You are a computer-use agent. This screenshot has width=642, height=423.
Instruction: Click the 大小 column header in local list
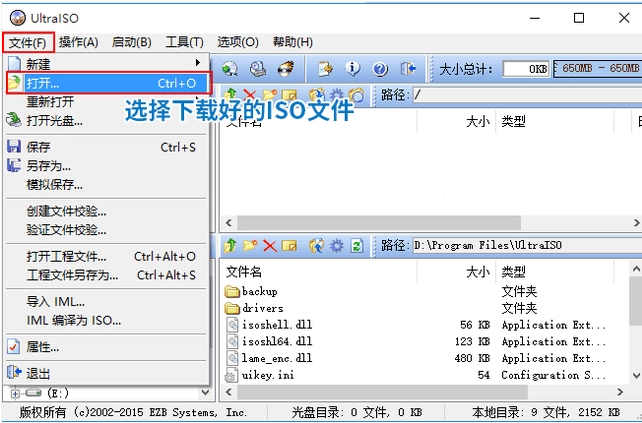pyautogui.click(x=477, y=271)
